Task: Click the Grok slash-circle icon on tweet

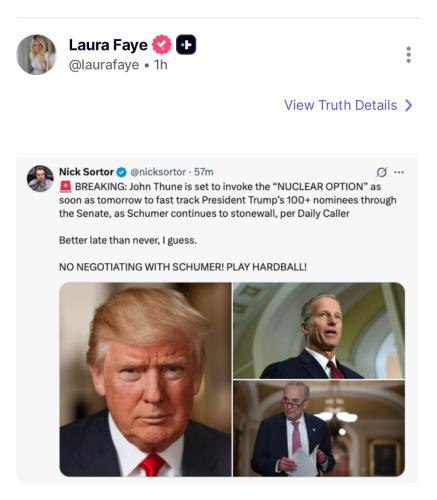Action: (x=381, y=172)
